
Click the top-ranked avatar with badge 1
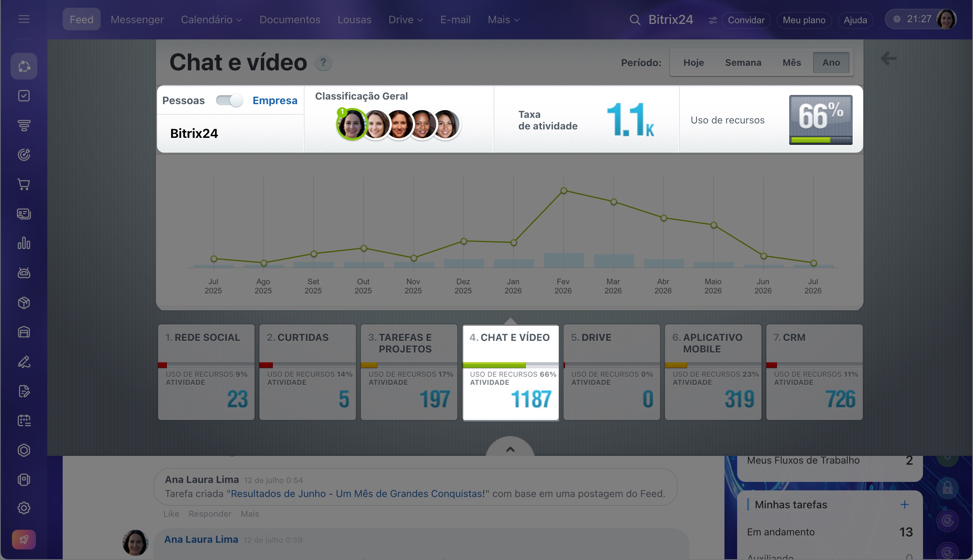[x=351, y=124]
